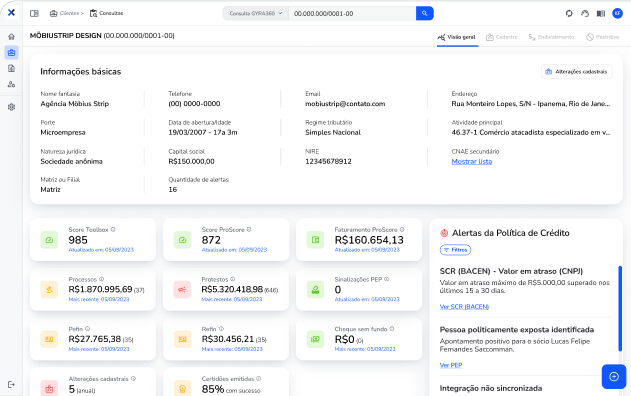Open the Pefin R$27.765,38 card
The width and height of the screenshot is (631, 396).
click(93, 339)
